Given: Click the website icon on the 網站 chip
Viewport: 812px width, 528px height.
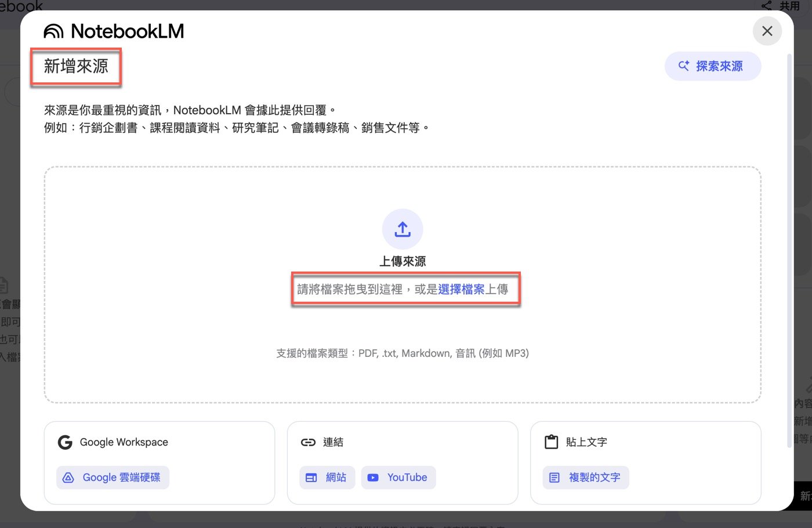Looking at the screenshot, I should [x=312, y=478].
